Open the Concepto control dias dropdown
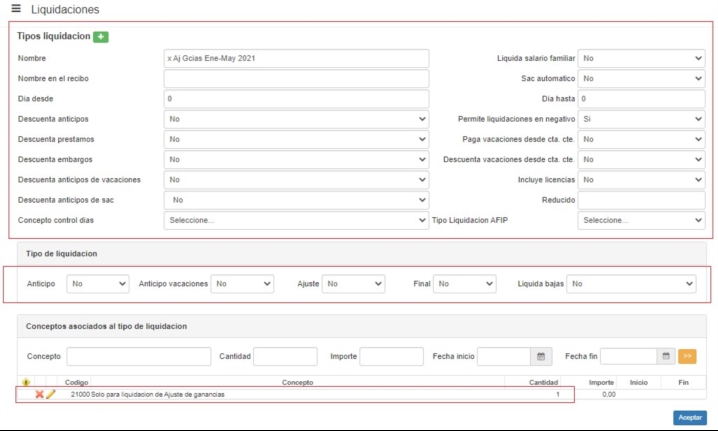Screen dimensions: 718x431 (297, 220)
